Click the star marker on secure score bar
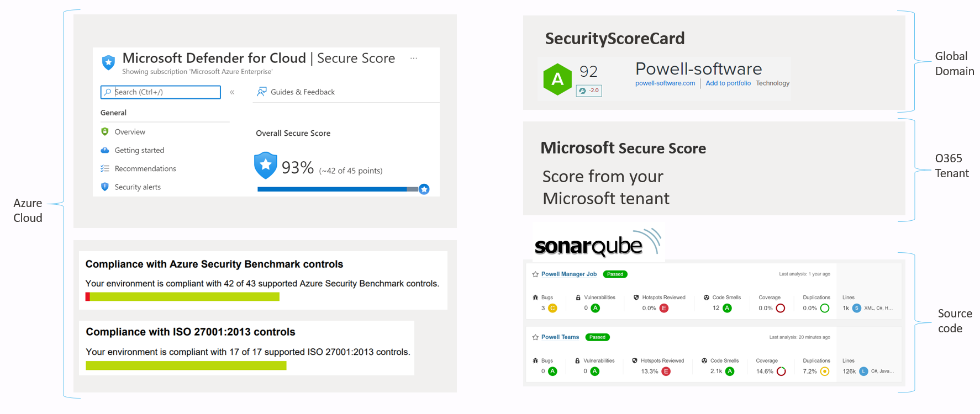Image resolution: width=980 pixels, height=414 pixels. (x=424, y=189)
